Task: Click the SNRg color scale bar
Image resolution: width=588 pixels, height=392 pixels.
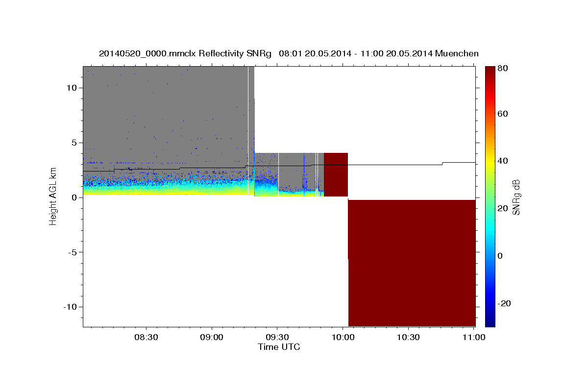Action: (x=490, y=196)
